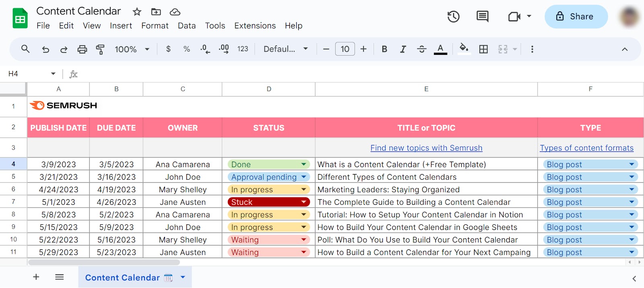Toggle bold formatting

[x=384, y=49]
